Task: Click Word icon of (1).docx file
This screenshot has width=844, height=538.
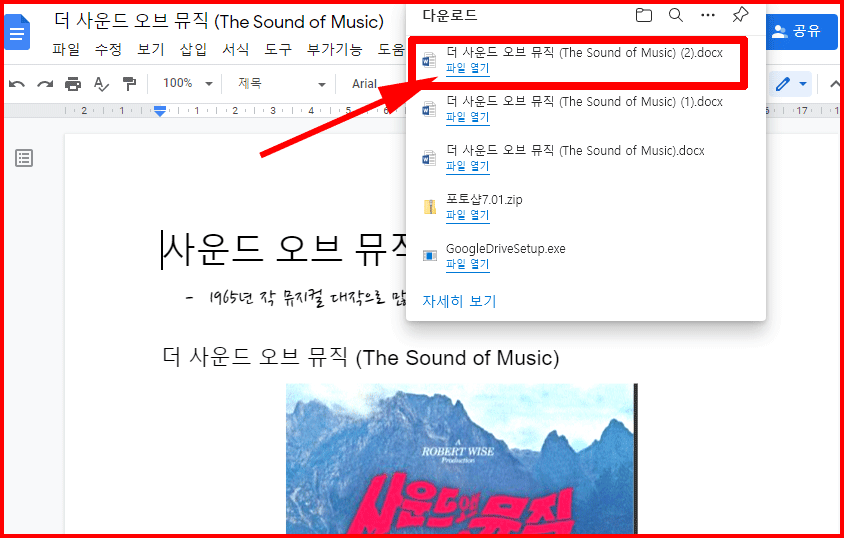Action: point(429,109)
